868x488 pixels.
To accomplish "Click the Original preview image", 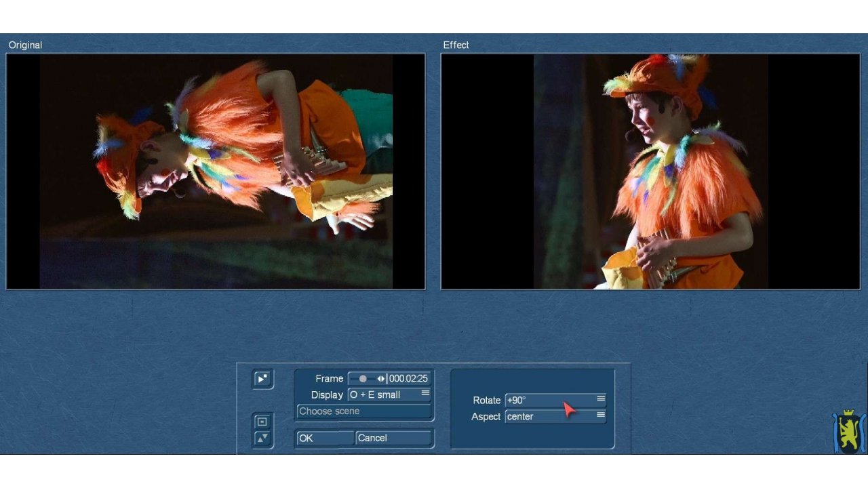I will (x=216, y=171).
